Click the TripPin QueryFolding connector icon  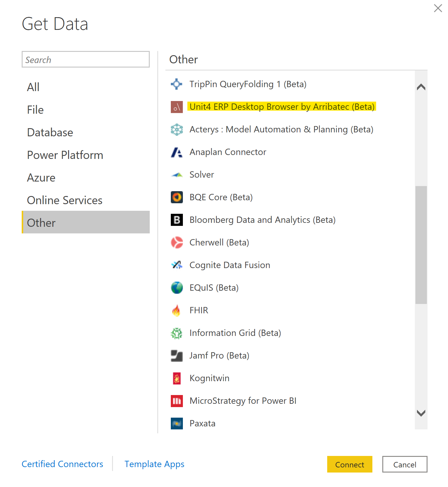coord(177,84)
